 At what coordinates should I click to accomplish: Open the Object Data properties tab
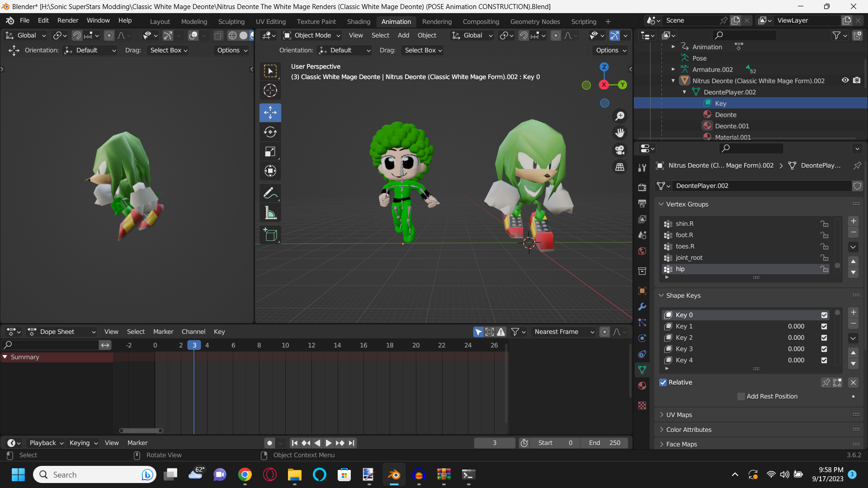642,370
